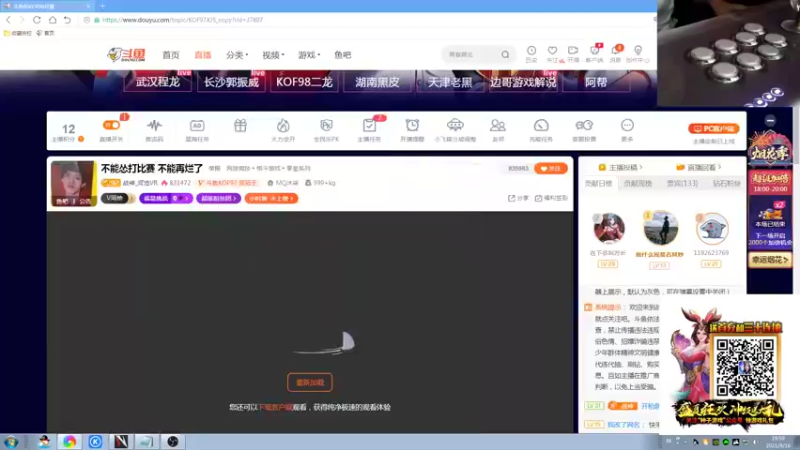Open the second purple fans pill button

pyautogui.click(x=218, y=198)
